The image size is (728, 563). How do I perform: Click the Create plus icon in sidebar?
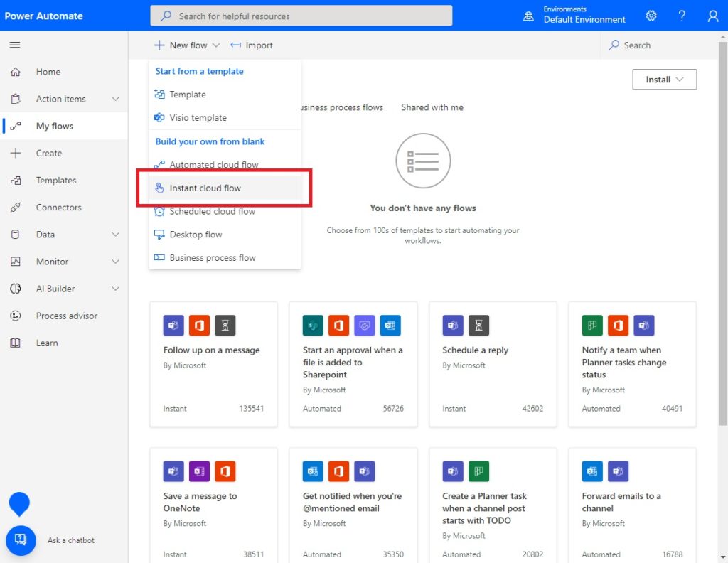pyautogui.click(x=16, y=153)
